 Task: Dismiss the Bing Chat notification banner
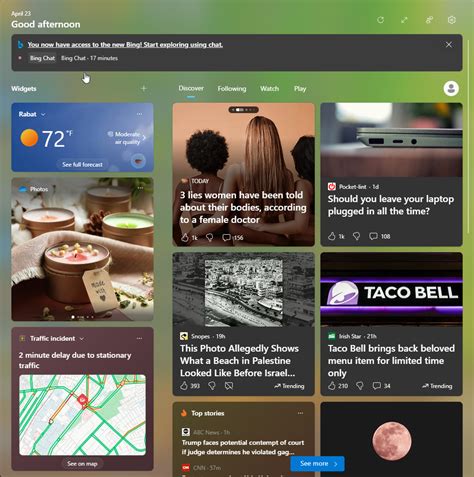449,45
